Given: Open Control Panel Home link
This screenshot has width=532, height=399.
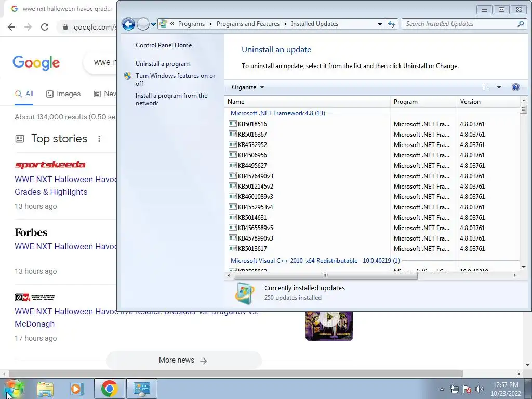Looking at the screenshot, I should (x=164, y=45).
